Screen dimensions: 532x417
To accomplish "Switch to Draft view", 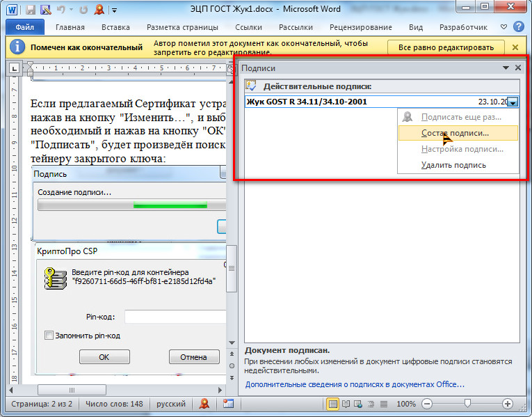I will tap(384, 404).
